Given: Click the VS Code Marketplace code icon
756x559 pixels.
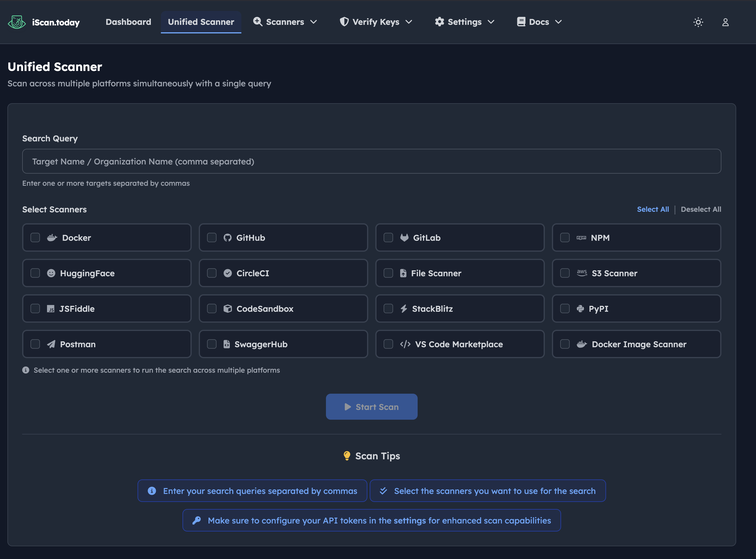Looking at the screenshot, I should pyautogui.click(x=405, y=344).
